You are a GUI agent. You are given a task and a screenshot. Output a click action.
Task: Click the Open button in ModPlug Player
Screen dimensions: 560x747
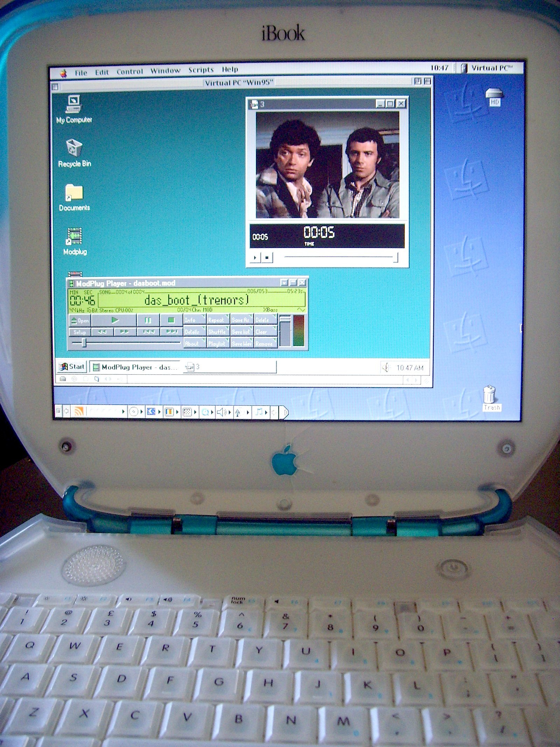click(x=79, y=320)
